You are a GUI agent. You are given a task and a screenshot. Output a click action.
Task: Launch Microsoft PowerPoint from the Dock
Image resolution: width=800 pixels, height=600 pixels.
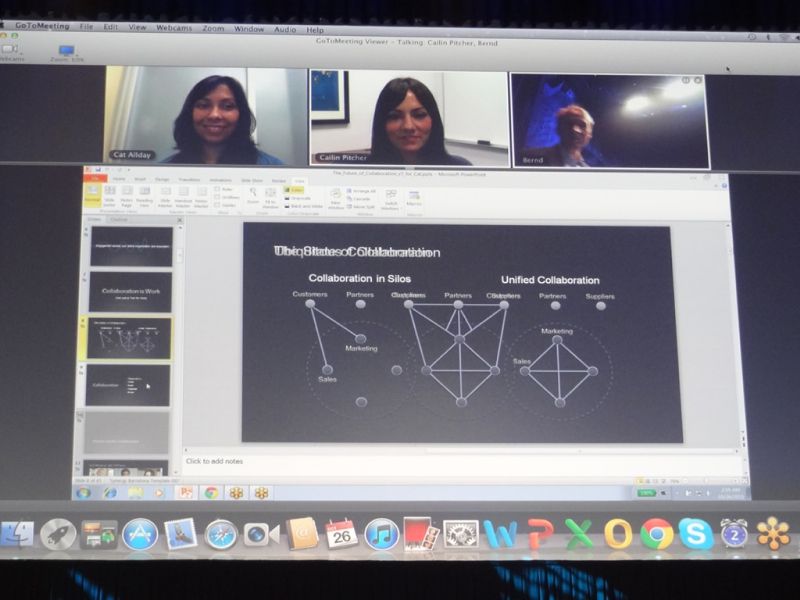541,534
